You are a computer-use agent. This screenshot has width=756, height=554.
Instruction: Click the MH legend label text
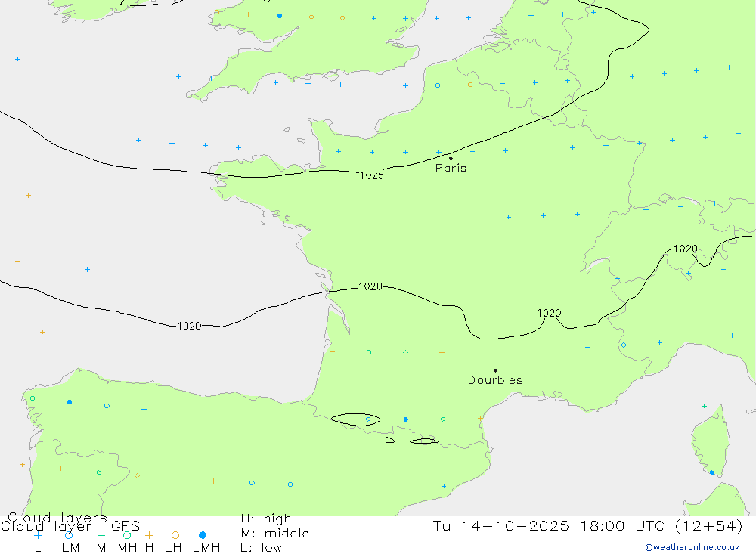pyautogui.click(x=127, y=548)
